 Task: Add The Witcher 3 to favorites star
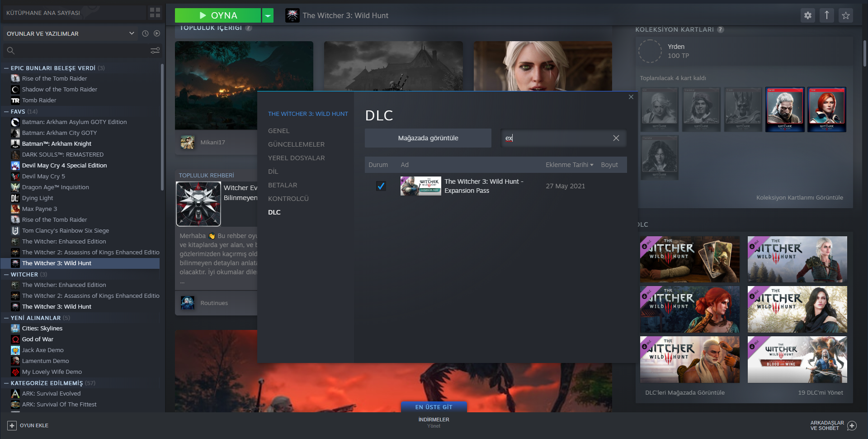coord(846,15)
